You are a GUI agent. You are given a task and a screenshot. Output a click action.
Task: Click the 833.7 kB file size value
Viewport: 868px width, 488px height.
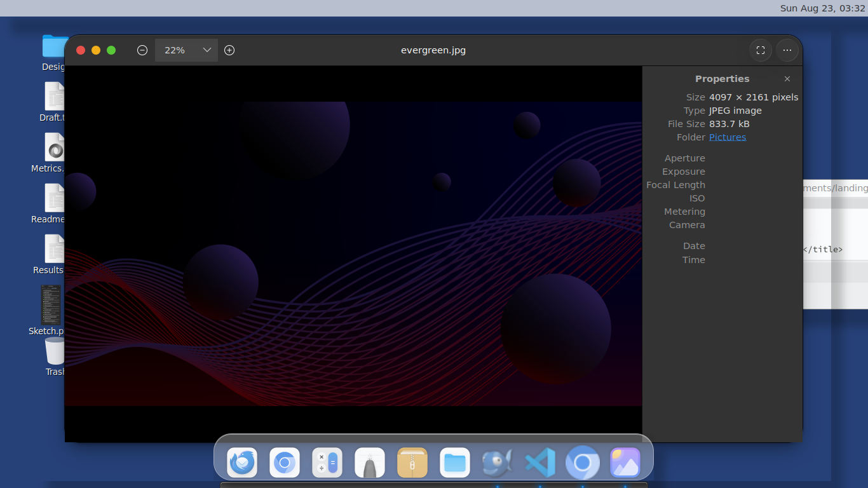click(x=729, y=124)
